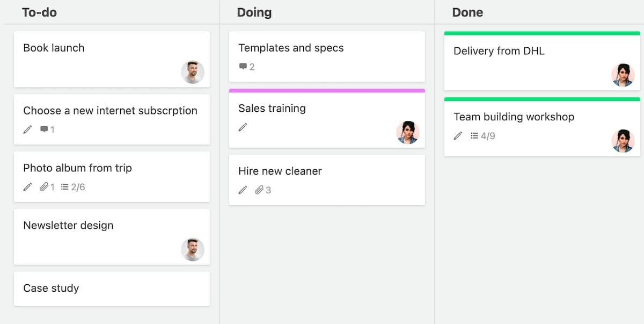The width and height of the screenshot is (644, 324).
Task: Click paperclip icon on Photo album from trip
Action: pos(44,187)
